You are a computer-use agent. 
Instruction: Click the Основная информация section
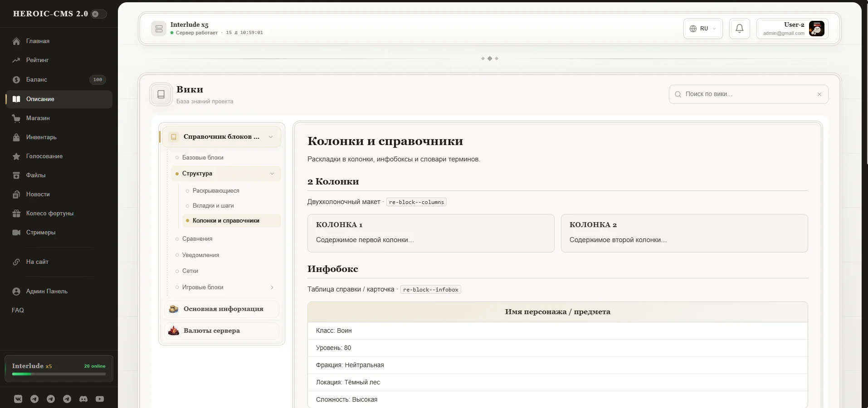[x=221, y=309]
